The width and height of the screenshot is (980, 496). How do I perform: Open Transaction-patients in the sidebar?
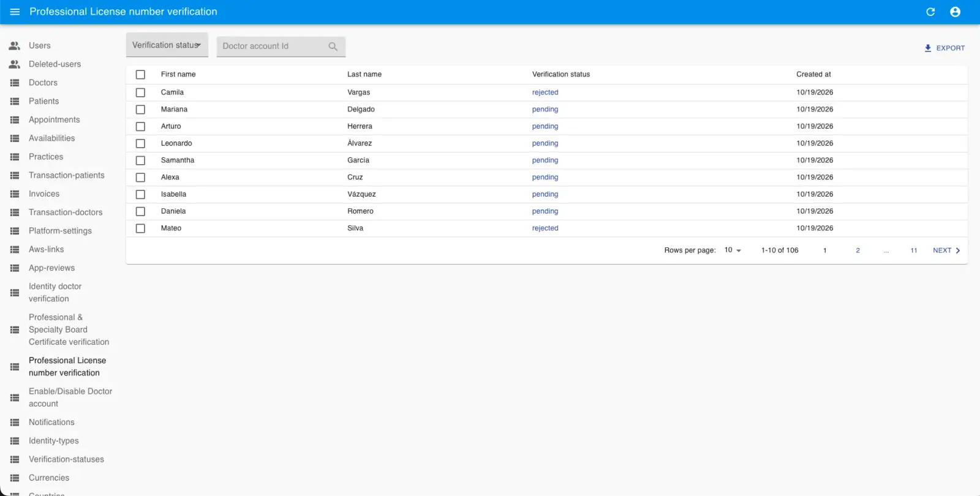click(x=67, y=175)
